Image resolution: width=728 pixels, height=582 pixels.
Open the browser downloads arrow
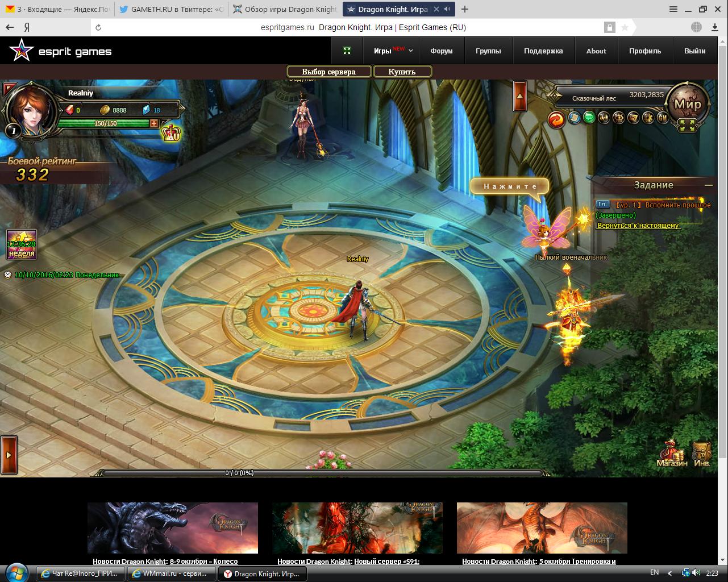coord(715,27)
